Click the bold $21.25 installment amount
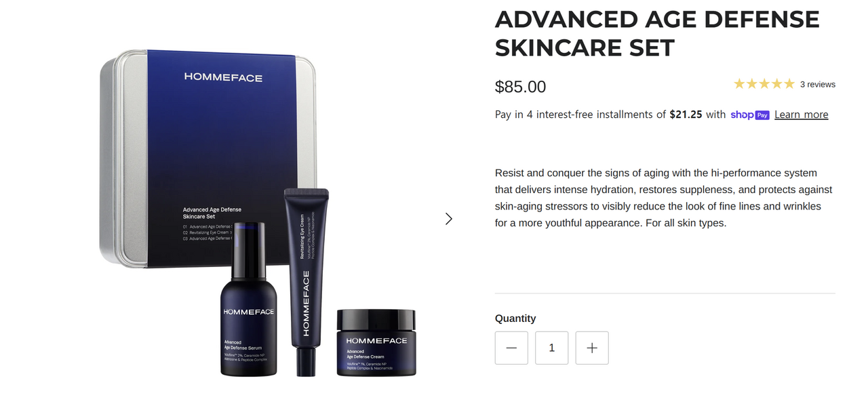 tap(686, 115)
